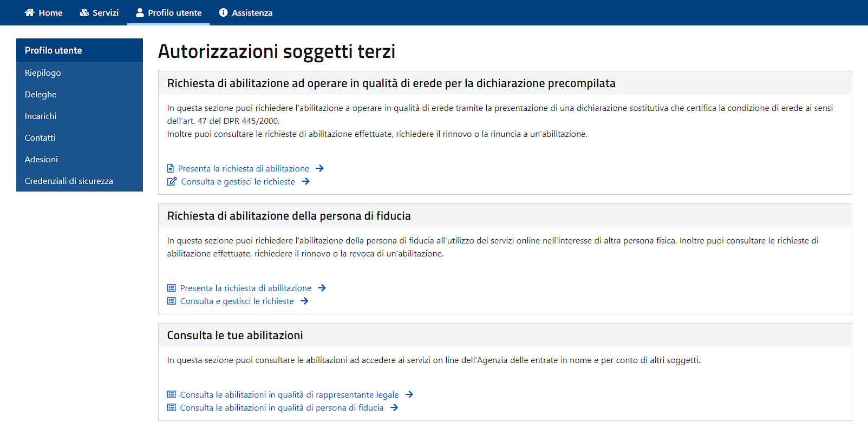Open persona di fiducia Consulta e gestisci le richieste
868x435 pixels.
tap(237, 301)
